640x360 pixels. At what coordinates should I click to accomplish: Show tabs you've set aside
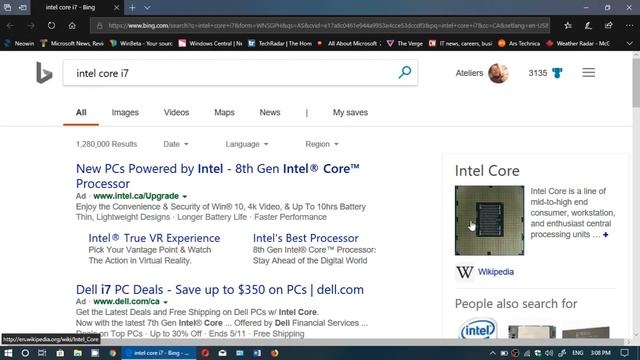pos(7,7)
